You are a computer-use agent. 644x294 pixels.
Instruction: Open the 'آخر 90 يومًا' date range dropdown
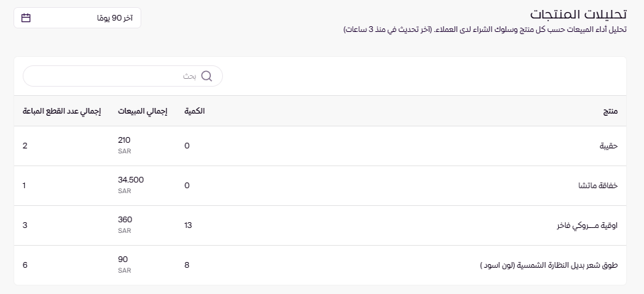point(77,17)
